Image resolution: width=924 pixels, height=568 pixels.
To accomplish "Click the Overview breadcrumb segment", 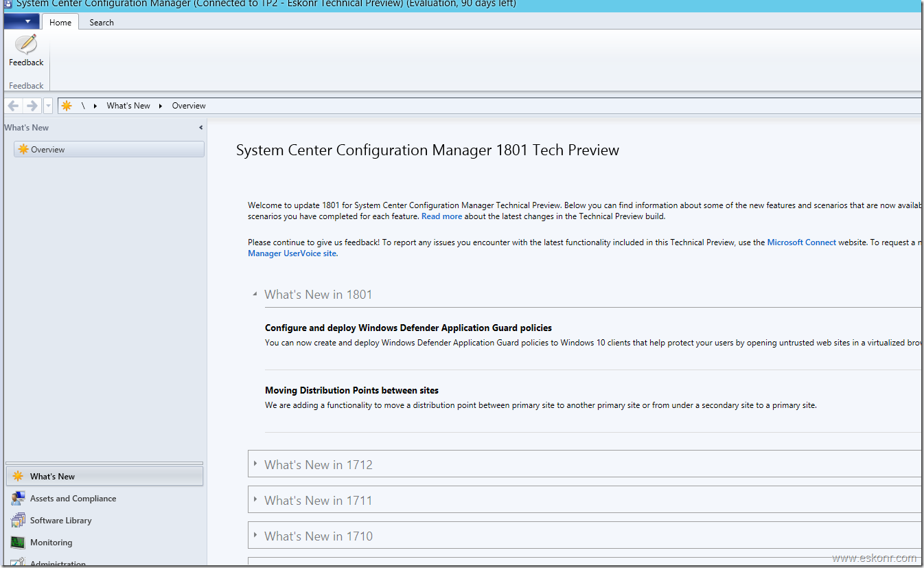I will coord(189,106).
